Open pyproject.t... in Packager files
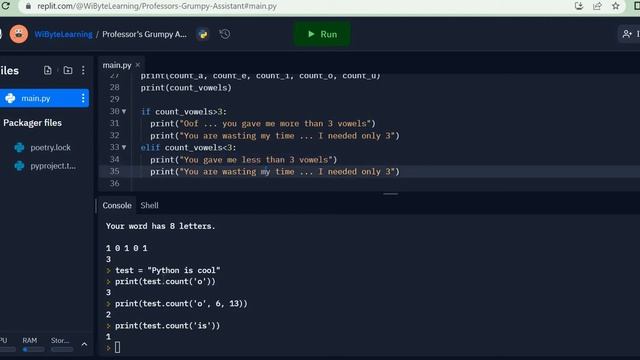The width and height of the screenshot is (640, 360). coord(53,166)
